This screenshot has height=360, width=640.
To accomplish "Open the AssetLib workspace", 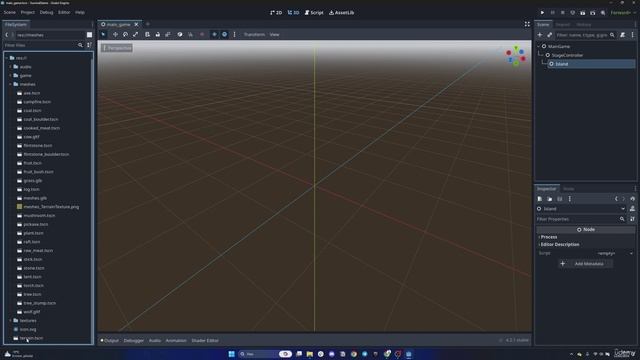I will pos(342,13).
